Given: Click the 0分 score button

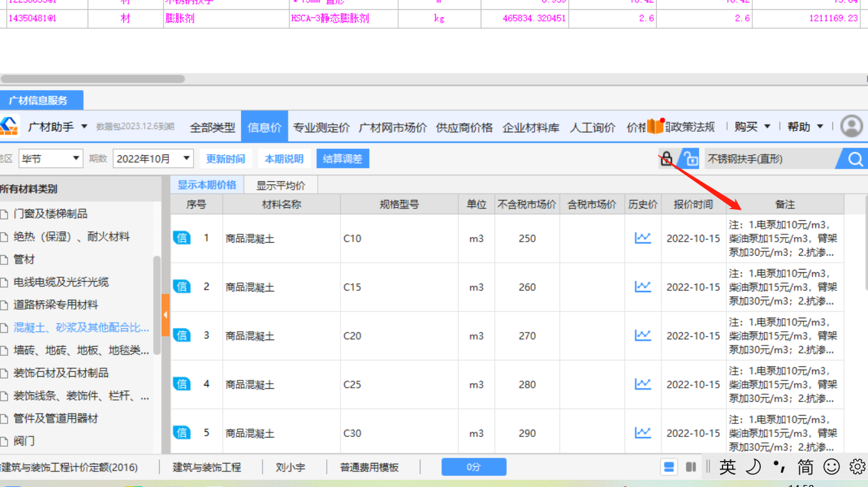Looking at the screenshot, I should click(x=474, y=467).
